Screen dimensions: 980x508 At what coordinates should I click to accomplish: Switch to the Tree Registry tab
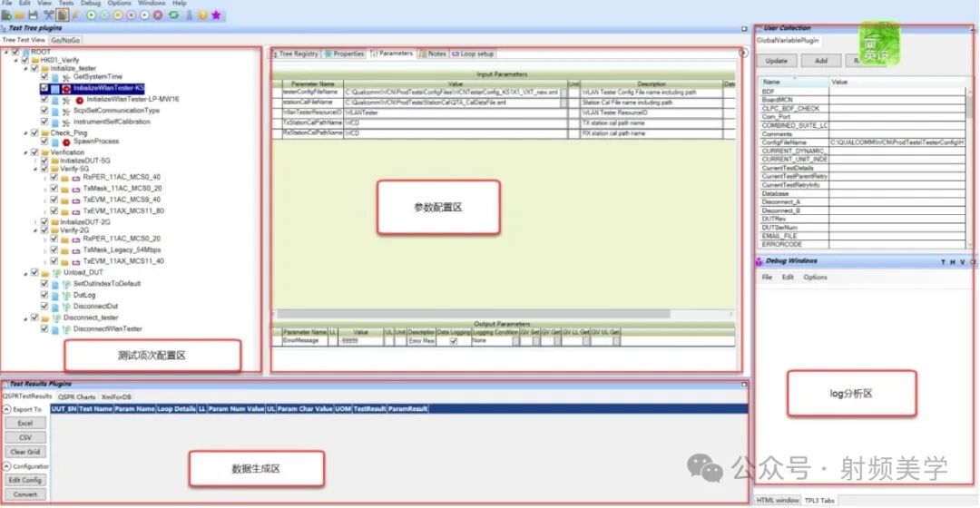(x=295, y=54)
